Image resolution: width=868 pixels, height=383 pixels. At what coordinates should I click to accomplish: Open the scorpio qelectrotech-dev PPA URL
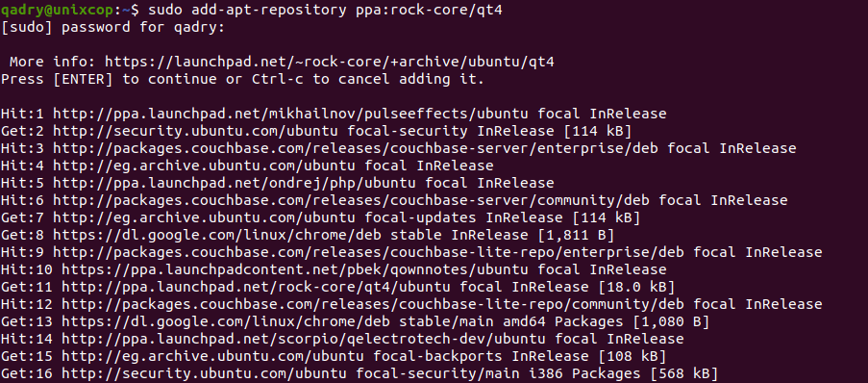[x=304, y=339]
